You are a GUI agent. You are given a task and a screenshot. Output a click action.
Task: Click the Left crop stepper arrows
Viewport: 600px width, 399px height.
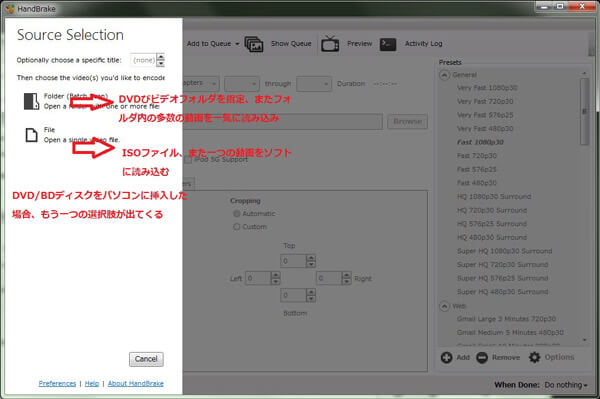(276, 278)
